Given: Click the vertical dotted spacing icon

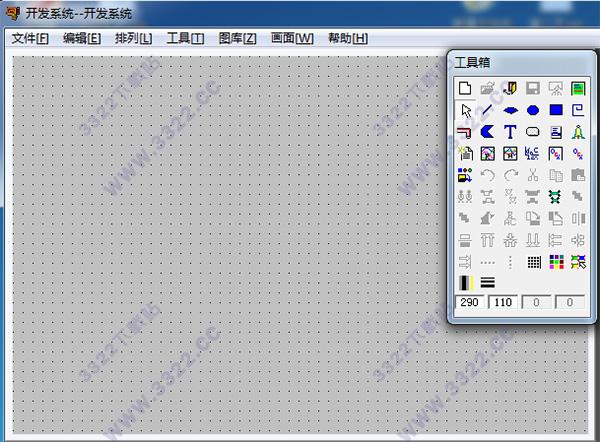Looking at the screenshot, I should click(510, 263).
